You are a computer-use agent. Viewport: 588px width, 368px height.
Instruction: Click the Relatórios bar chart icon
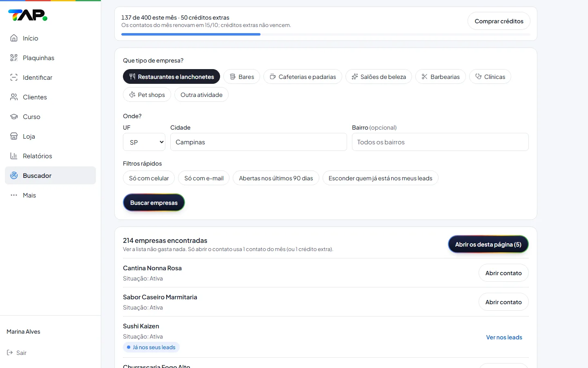pos(14,156)
